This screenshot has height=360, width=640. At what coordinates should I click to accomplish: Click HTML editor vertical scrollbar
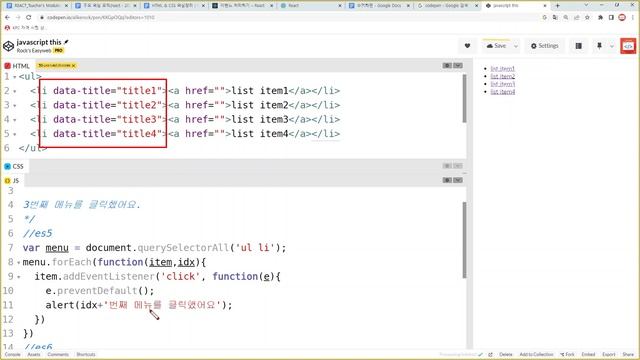(464, 98)
